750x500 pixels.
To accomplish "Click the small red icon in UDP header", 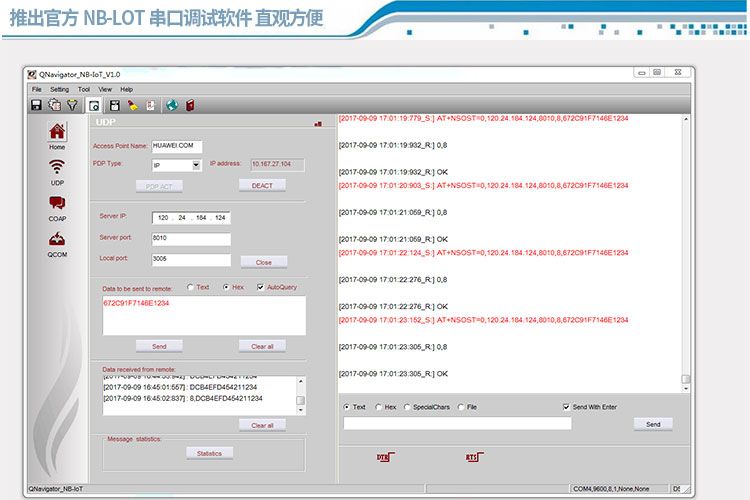I will [318, 124].
